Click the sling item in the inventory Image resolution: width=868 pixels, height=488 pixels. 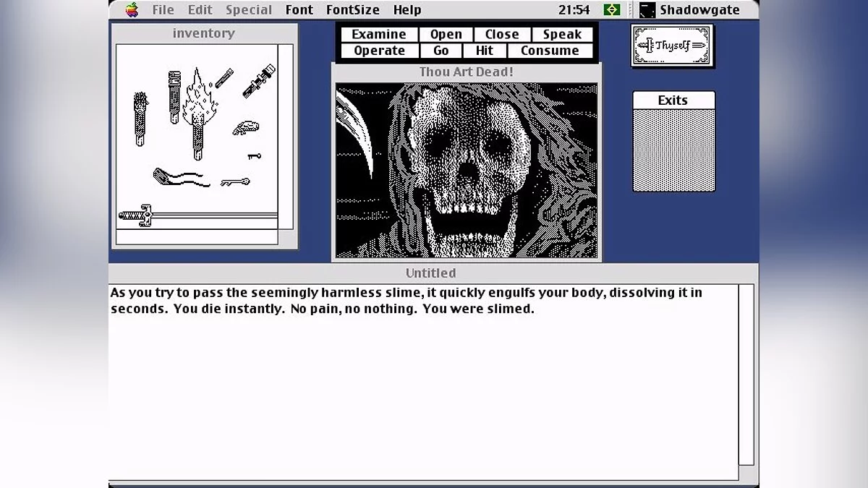click(x=182, y=177)
